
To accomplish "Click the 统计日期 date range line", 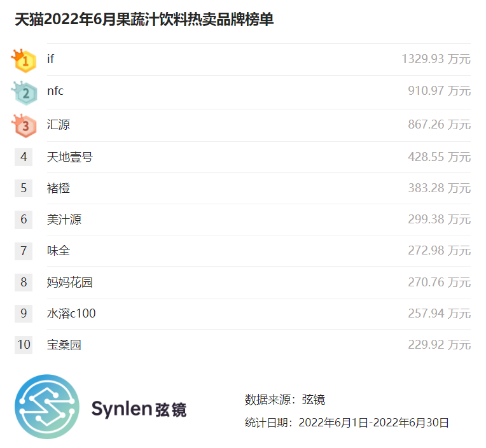I will click(347, 423).
